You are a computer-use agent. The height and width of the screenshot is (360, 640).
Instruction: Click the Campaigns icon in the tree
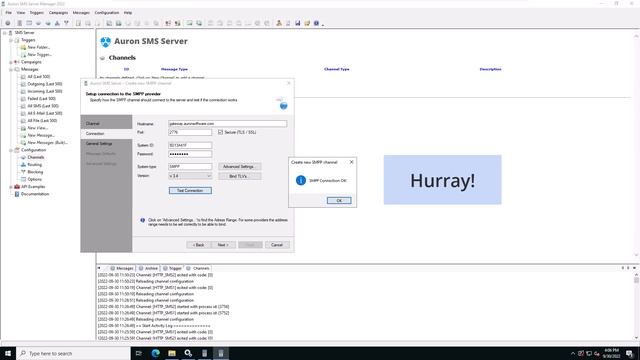pos(17,62)
